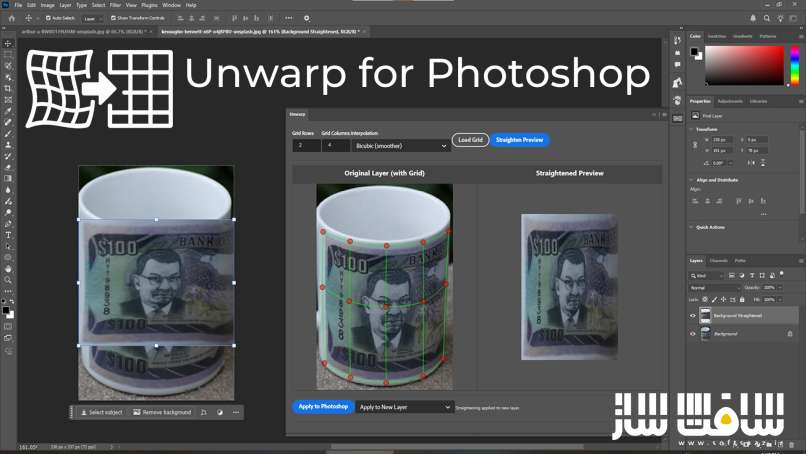Image resolution: width=806 pixels, height=454 pixels.
Task: Select the Crop tool
Action: 8,88
